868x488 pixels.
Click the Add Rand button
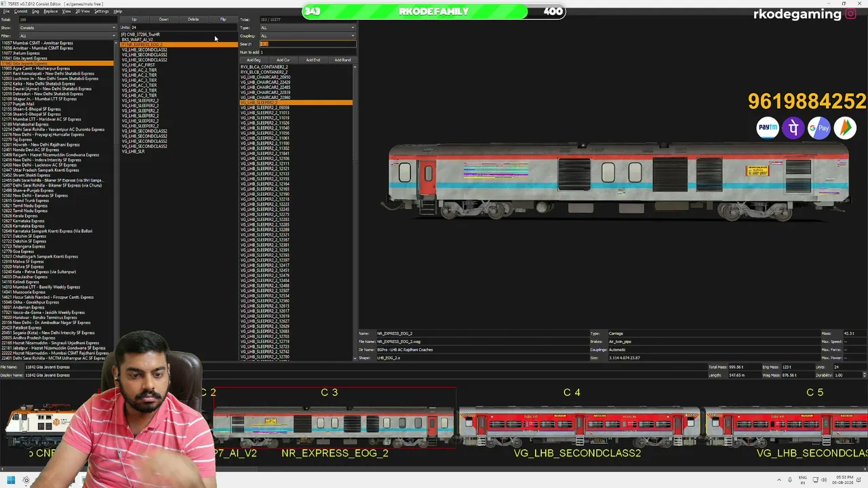342,60
